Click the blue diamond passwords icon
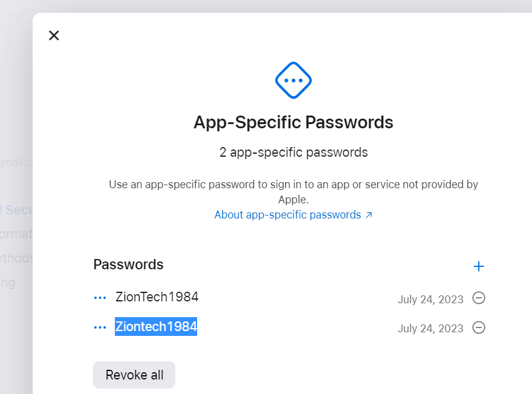 click(293, 80)
